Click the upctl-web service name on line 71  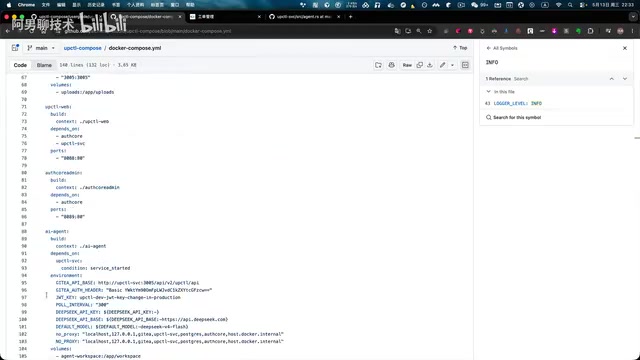58,107
